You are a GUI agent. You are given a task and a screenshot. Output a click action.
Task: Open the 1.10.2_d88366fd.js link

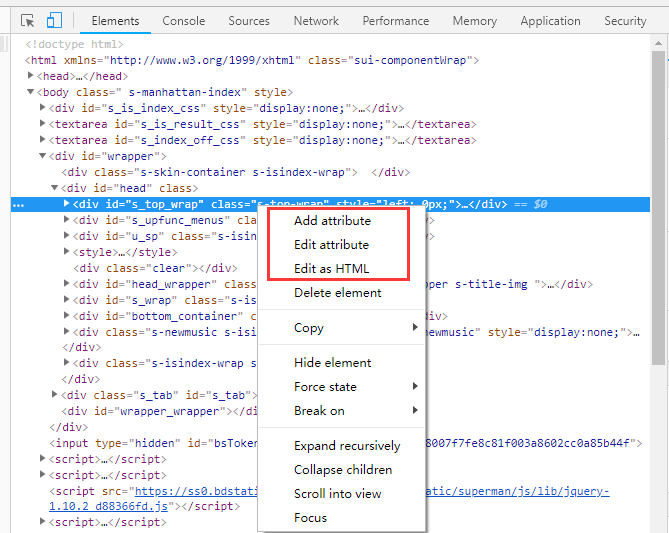[x=108, y=507]
